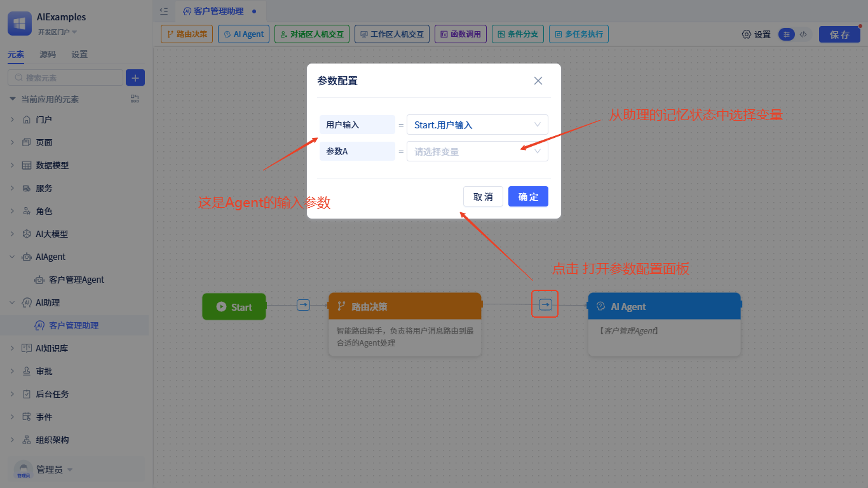Image resolution: width=868 pixels, height=488 pixels.
Task: Collapse the AIAgent tree node
Action: (x=12, y=257)
